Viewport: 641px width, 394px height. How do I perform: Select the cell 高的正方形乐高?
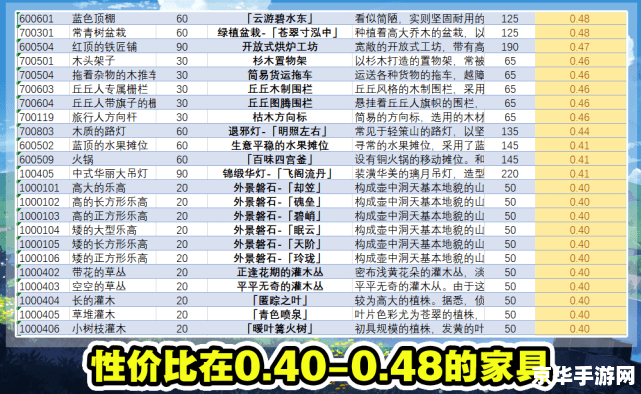coord(110,216)
